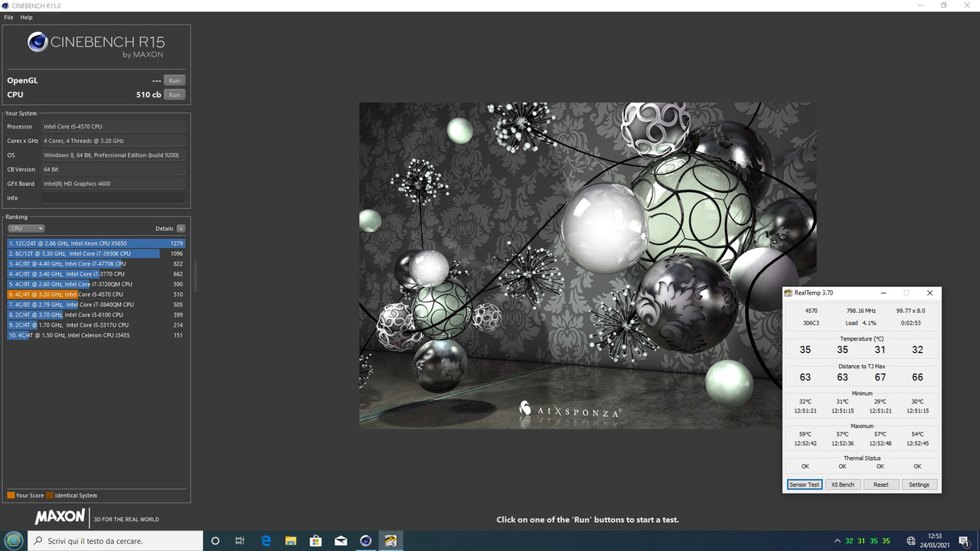Click the Cinebench R15 logo sphere

pyautogui.click(x=38, y=41)
